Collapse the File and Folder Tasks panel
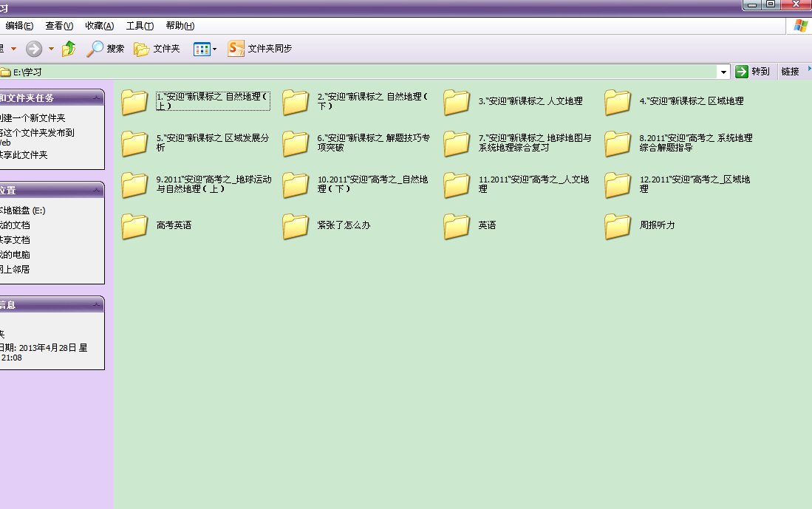 pyautogui.click(x=95, y=98)
